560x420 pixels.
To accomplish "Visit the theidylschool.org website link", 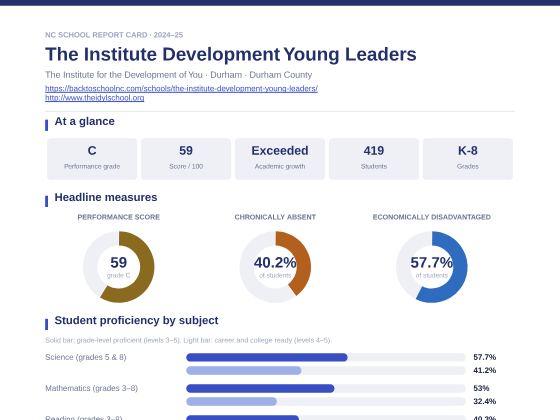I will 95,98.
